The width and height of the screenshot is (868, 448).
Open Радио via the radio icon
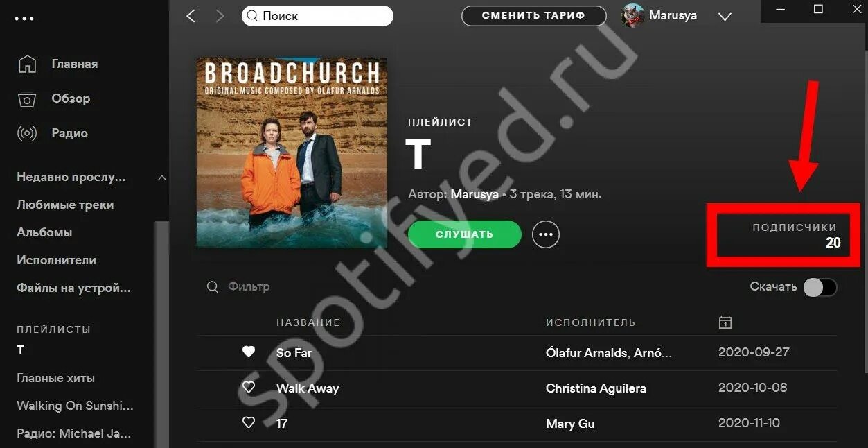coord(27,133)
